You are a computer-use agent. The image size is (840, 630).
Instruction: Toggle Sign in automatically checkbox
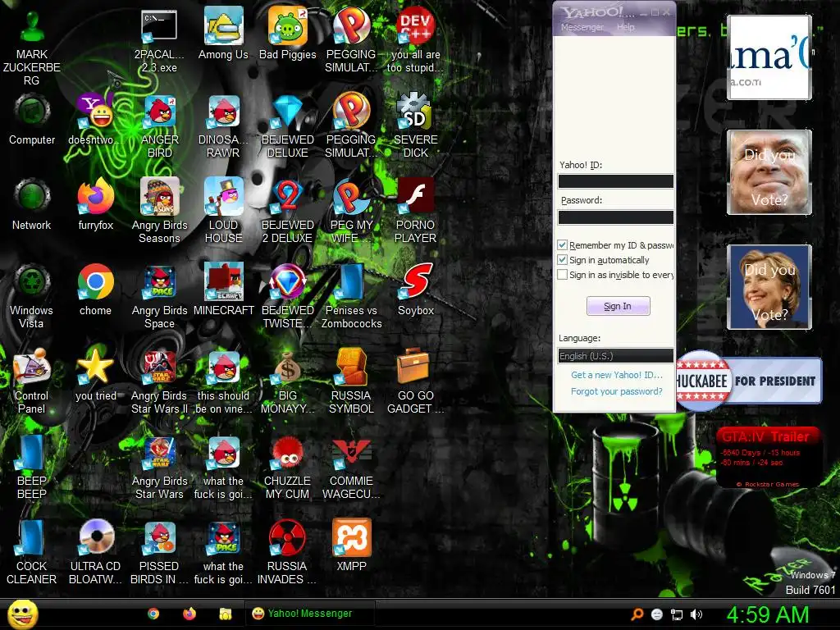click(563, 260)
